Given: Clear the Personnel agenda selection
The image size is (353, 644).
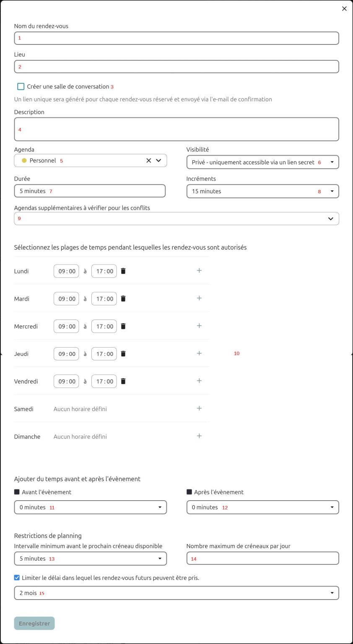Looking at the screenshot, I should pyautogui.click(x=148, y=161).
